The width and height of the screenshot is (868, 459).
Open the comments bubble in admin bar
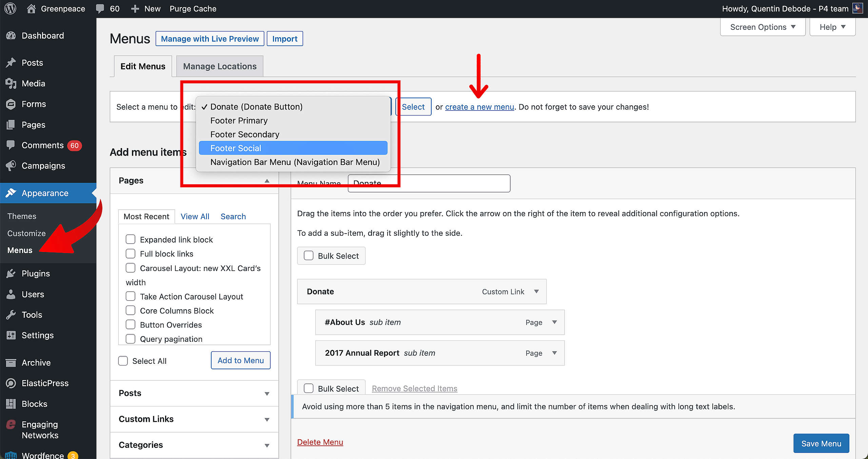100,8
